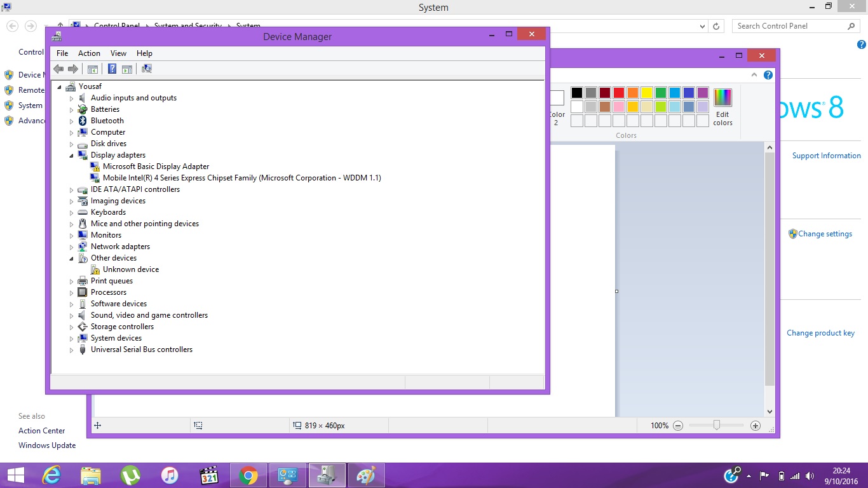Click the volume icon in system tray
This screenshot has height=488, width=868.
(810, 476)
